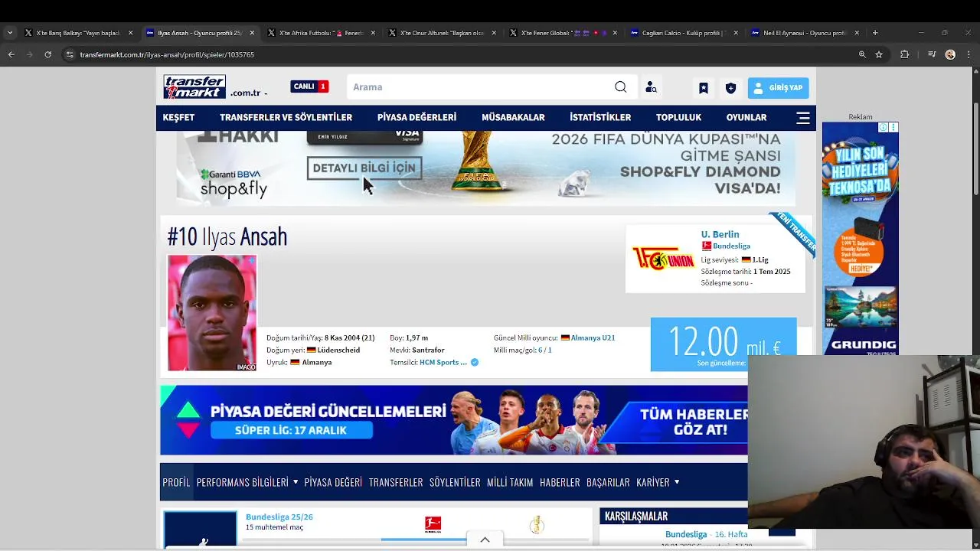
Task: Click the Transfermarkt logo
Action: pos(194,86)
